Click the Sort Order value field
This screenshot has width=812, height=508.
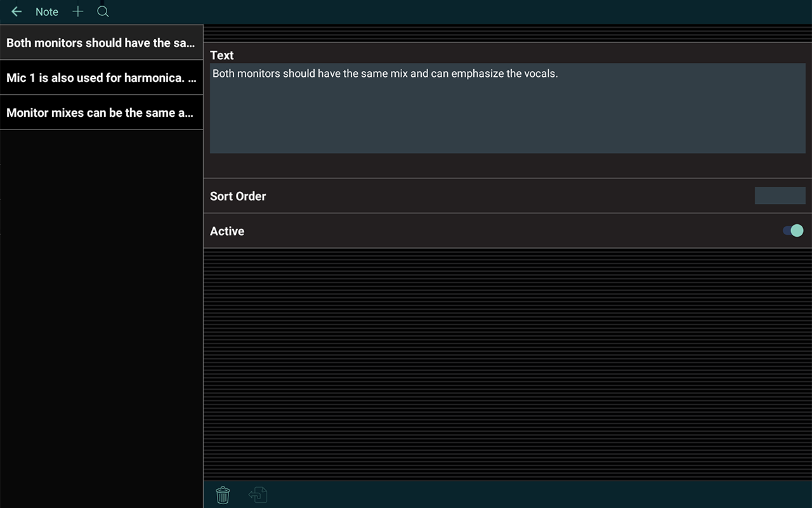point(780,196)
